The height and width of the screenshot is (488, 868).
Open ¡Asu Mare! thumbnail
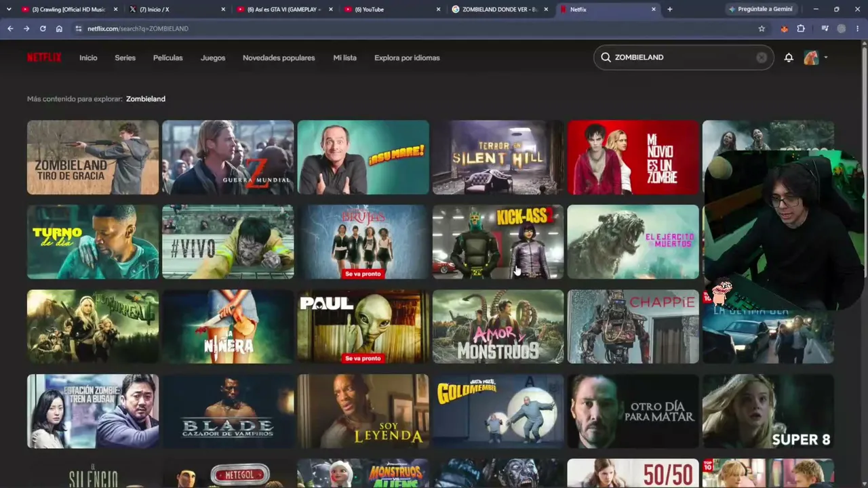tap(363, 157)
